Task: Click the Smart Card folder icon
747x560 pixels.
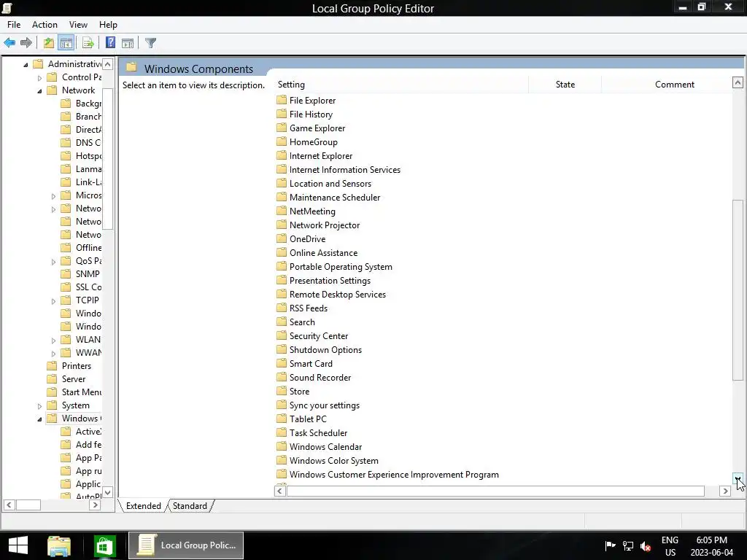Action: 282,363
